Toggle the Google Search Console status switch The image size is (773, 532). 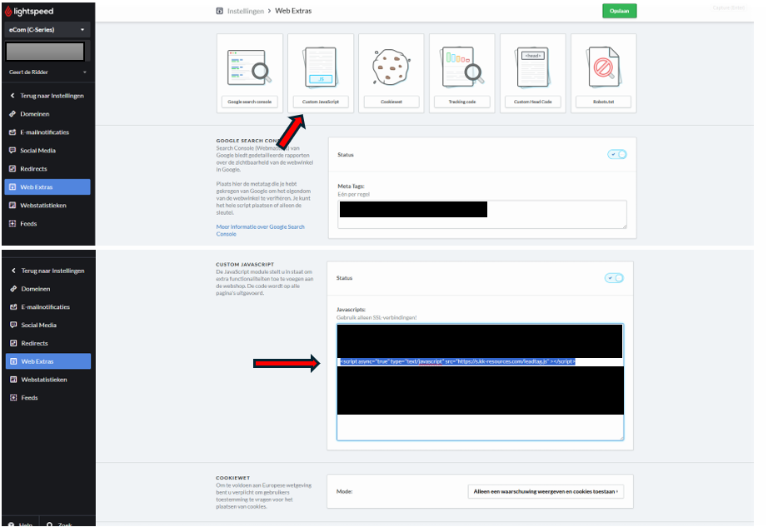tap(616, 154)
